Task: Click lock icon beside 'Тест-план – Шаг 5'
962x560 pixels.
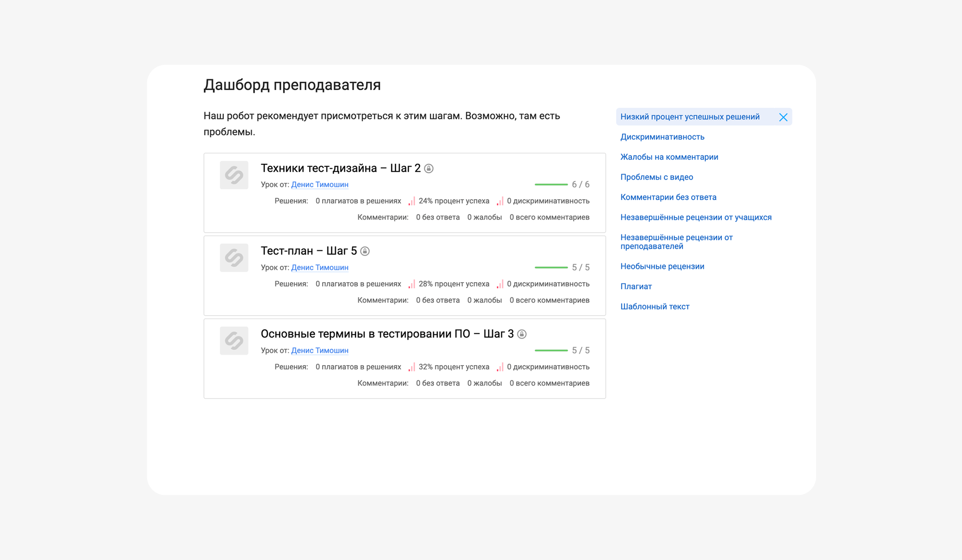Action: coord(365,251)
